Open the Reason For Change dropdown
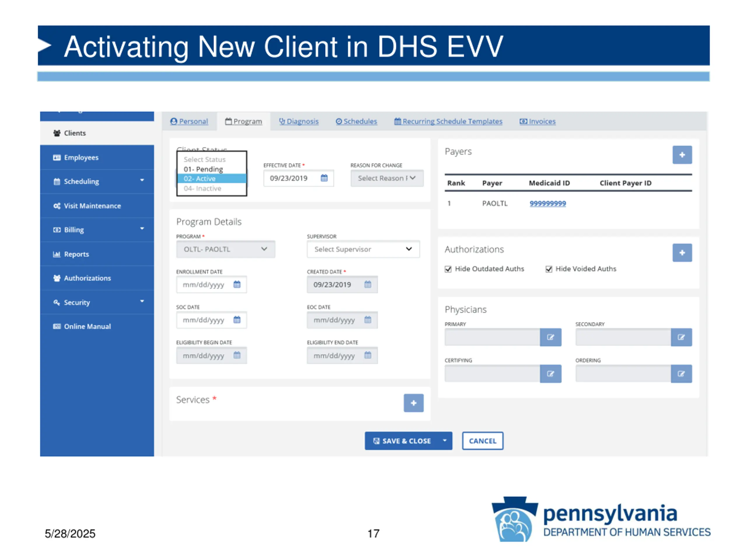Screen dimensions: 747x560 click(387, 178)
